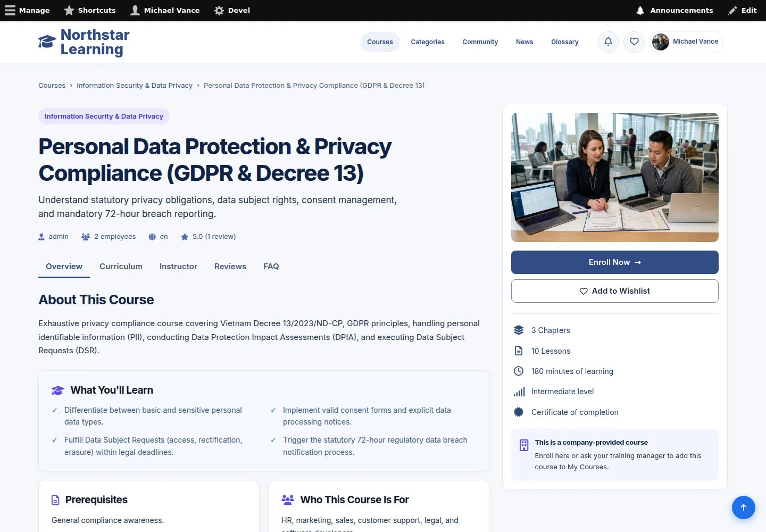The height and width of the screenshot is (532, 766).
Task: Select Courses in main navigation
Action: point(380,42)
